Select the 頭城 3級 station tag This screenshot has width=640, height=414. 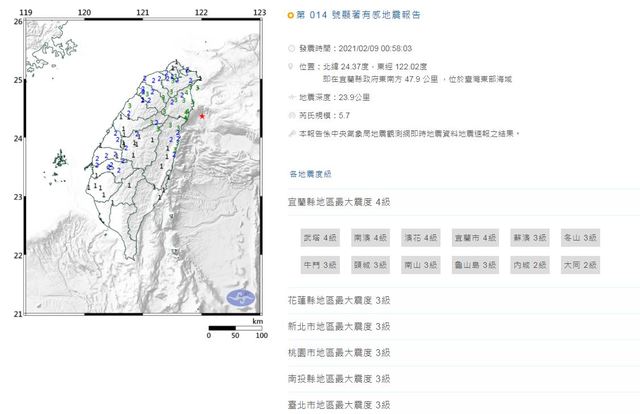370,265
